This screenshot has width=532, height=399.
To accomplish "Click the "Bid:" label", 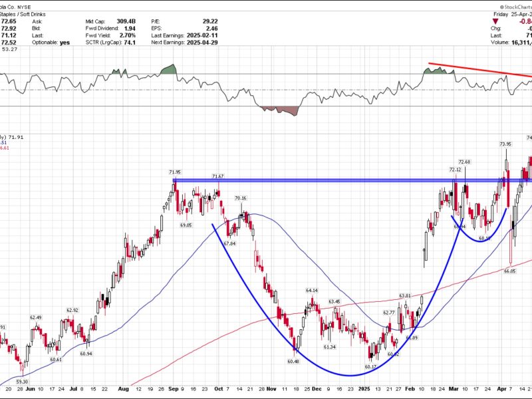I will [x=37, y=29].
